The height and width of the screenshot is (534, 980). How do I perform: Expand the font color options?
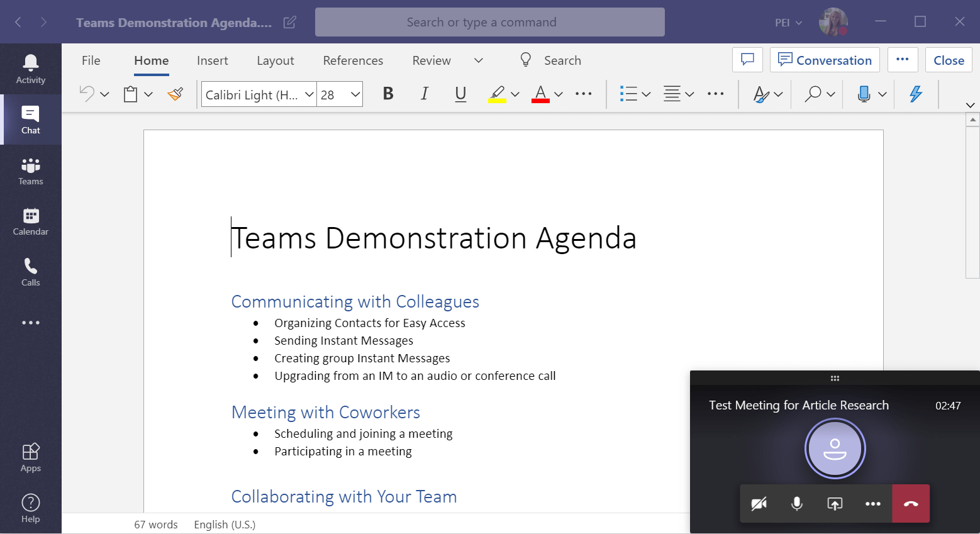pyautogui.click(x=557, y=93)
